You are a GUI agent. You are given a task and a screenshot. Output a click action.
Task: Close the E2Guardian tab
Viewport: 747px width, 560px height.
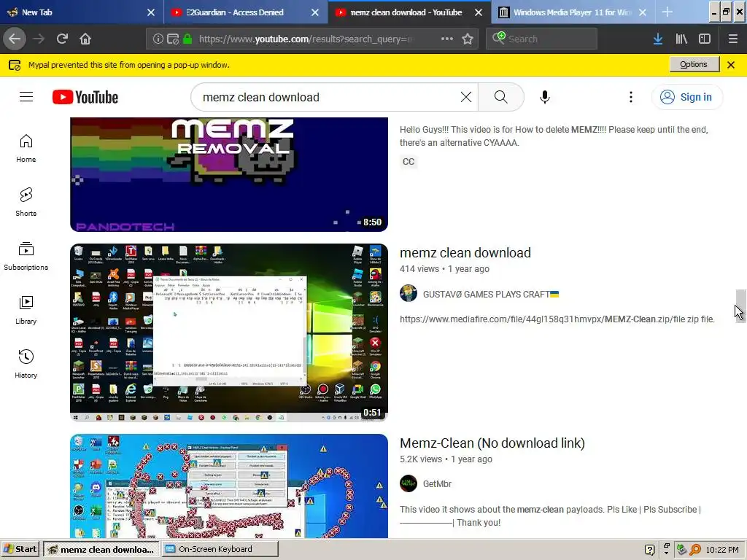pos(315,12)
